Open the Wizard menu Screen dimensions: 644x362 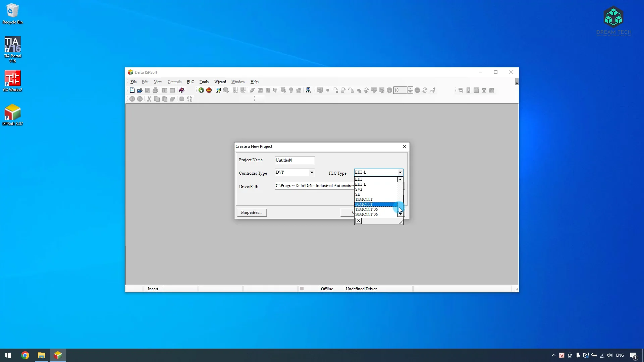click(x=220, y=81)
